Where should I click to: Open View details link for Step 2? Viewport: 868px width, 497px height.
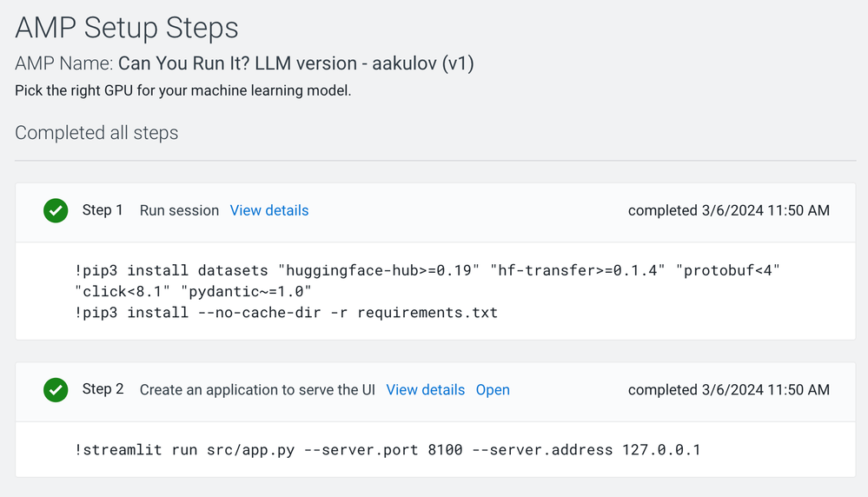pyautogui.click(x=425, y=389)
